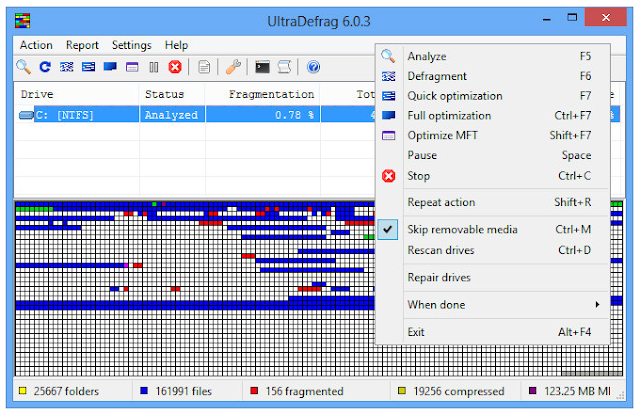Expand the When done submenu arrow

tap(597, 304)
